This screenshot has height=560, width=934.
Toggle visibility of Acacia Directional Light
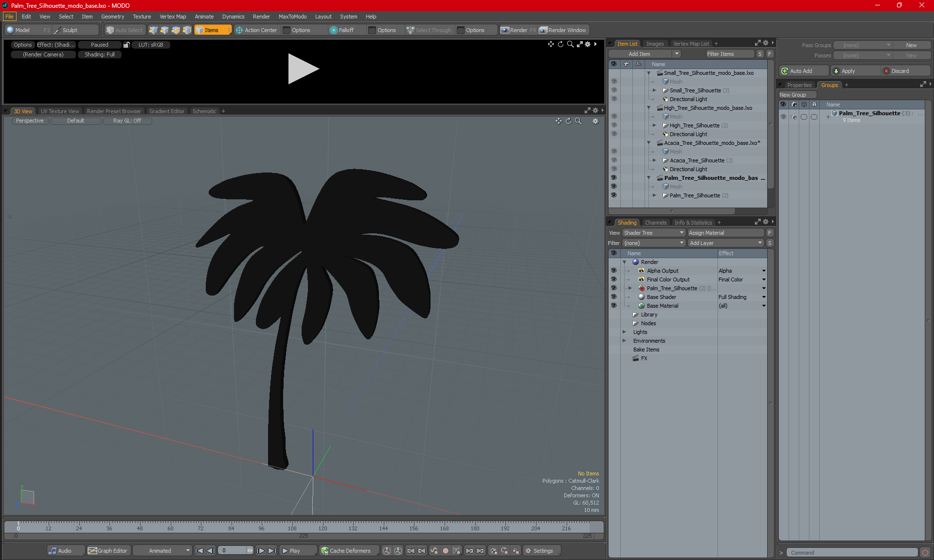pyautogui.click(x=614, y=169)
